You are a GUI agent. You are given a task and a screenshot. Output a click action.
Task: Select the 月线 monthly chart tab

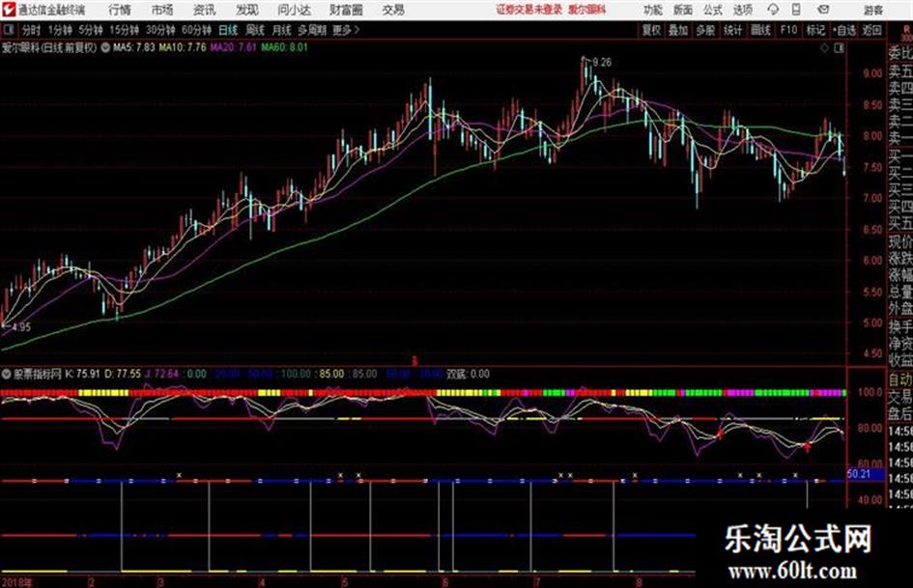coord(281,30)
